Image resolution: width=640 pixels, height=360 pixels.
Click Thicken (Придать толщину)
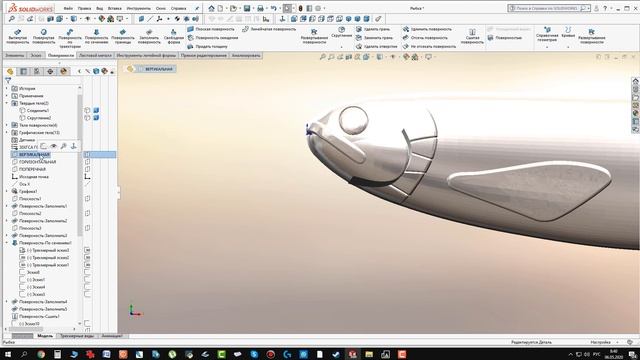pyautogui.click(x=207, y=47)
